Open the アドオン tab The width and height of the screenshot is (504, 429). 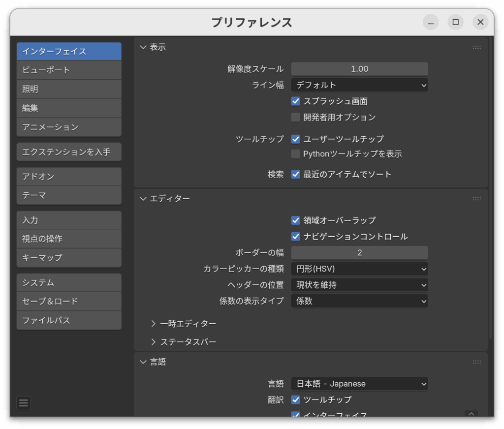[x=69, y=177]
